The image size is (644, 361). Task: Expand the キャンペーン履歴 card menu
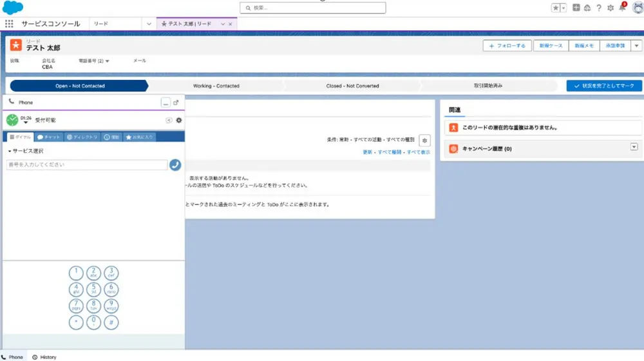tap(634, 147)
